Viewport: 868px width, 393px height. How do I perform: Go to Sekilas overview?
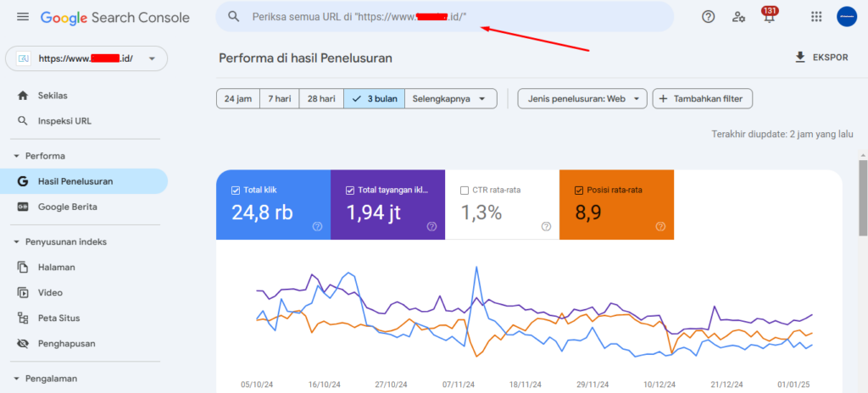(x=84, y=96)
